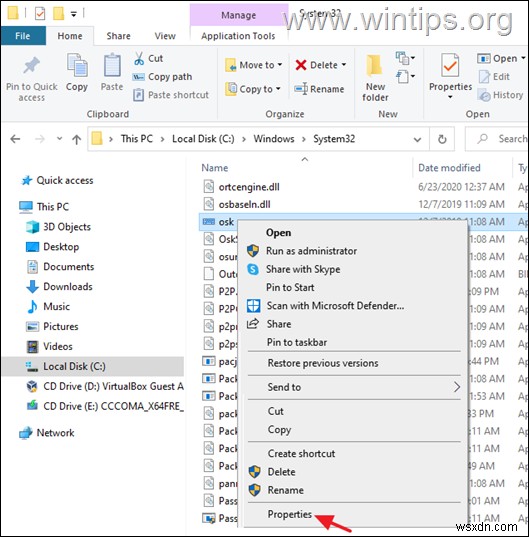
Task: Click This PC in the address path
Action: [137, 139]
